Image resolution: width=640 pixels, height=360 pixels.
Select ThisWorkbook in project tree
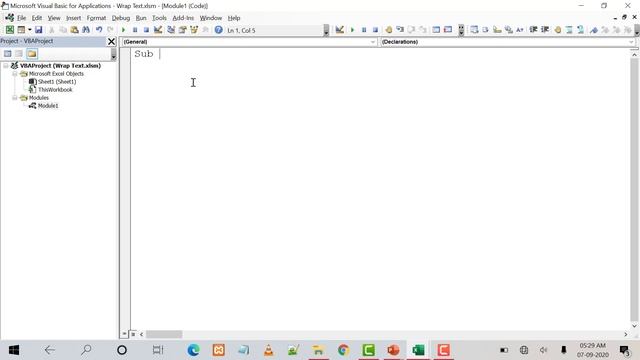coord(55,89)
